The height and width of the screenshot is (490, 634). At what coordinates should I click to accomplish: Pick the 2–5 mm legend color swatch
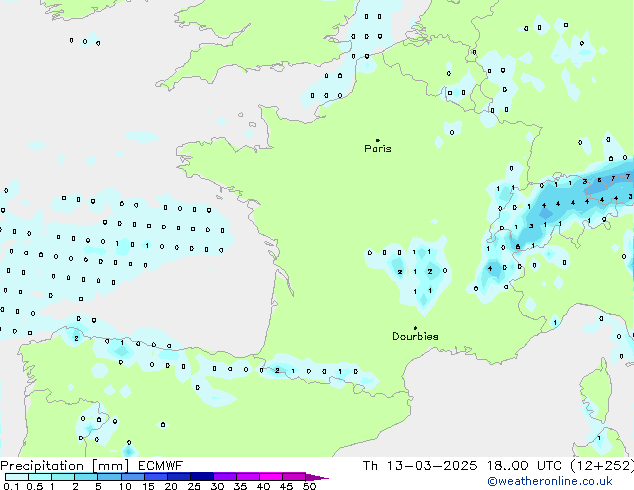click(86, 477)
